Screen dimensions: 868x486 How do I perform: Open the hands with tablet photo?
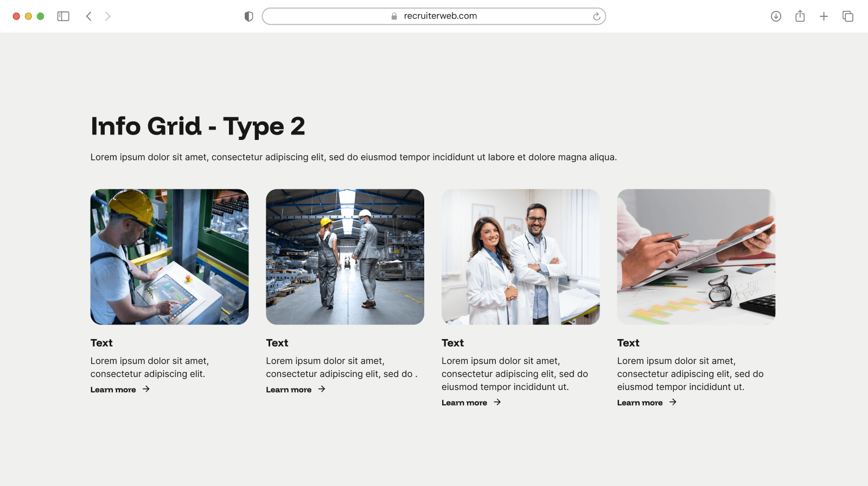696,257
